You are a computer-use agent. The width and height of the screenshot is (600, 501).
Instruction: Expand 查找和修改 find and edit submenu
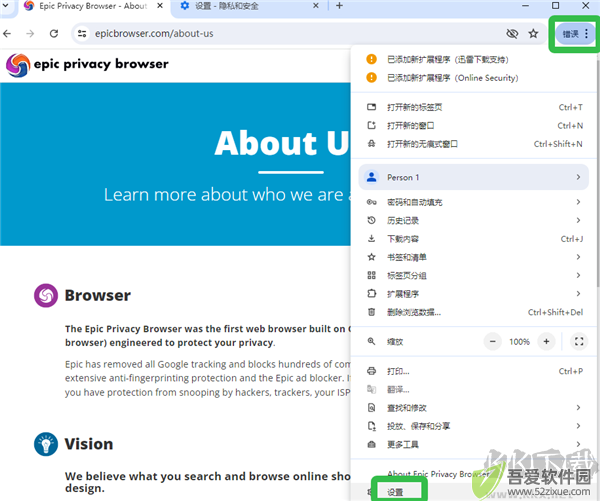(473, 408)
